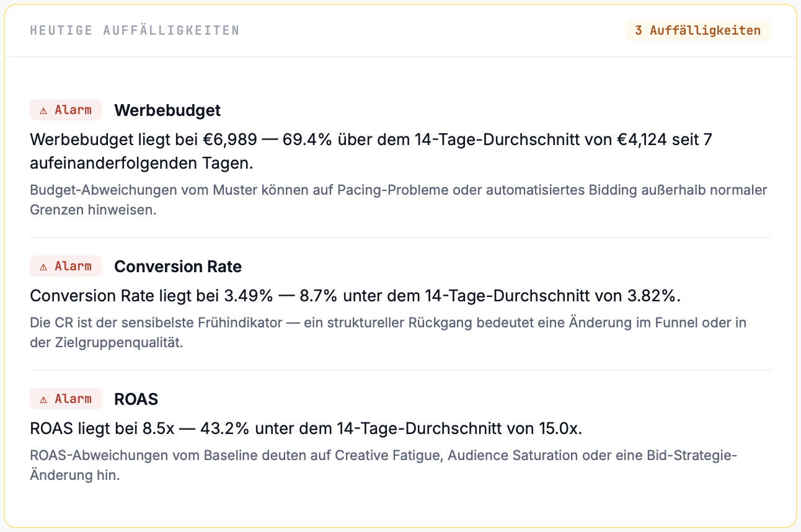Open the Conversion Rate alert title
Screen dimensions: 801x532
pos(178,267)
